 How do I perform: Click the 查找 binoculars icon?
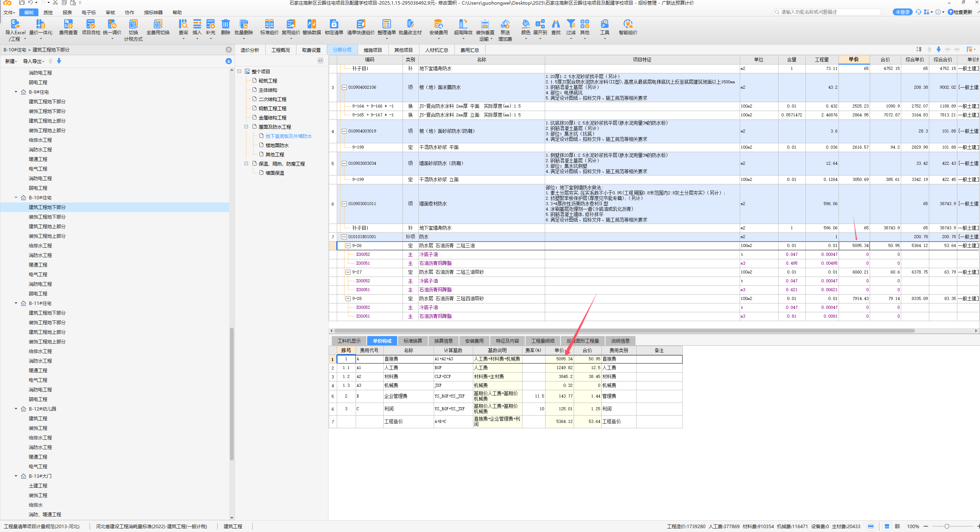coord(556,24)
